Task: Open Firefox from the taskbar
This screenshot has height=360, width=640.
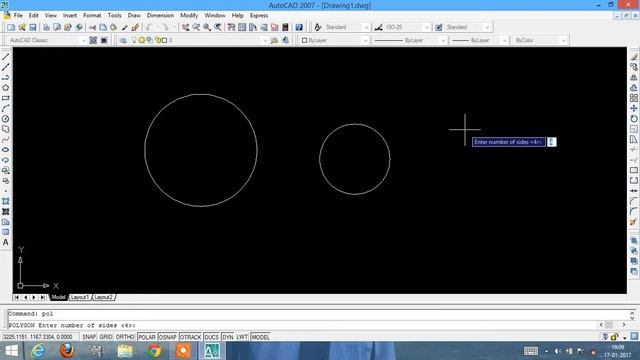Action: tap(67, 351)
